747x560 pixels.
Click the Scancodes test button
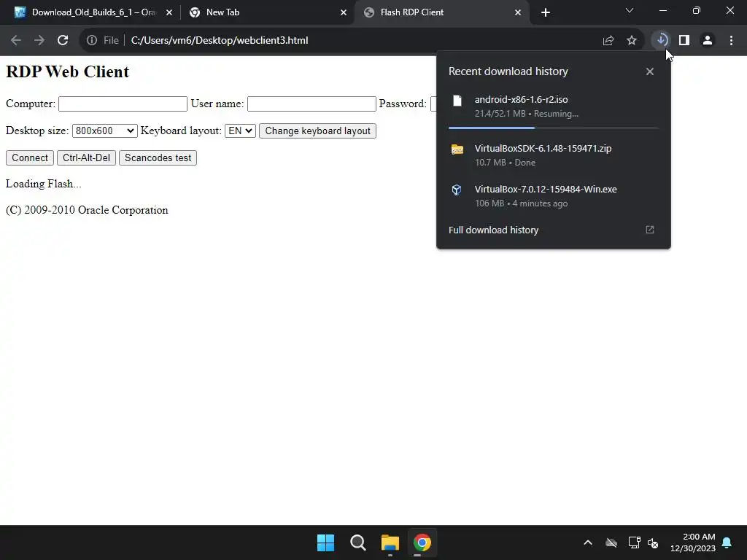[x=158, y=158]
